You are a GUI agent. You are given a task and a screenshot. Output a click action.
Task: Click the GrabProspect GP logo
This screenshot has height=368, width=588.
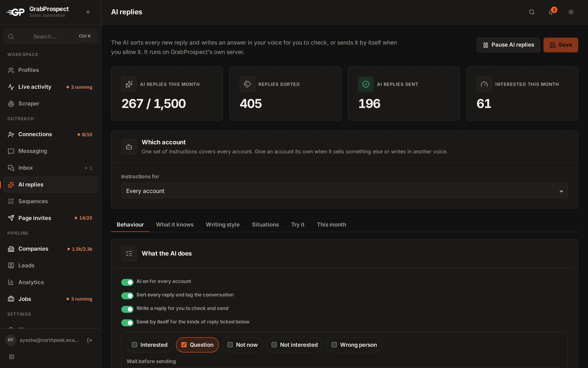pyautogui.click(x=16, y=12)
